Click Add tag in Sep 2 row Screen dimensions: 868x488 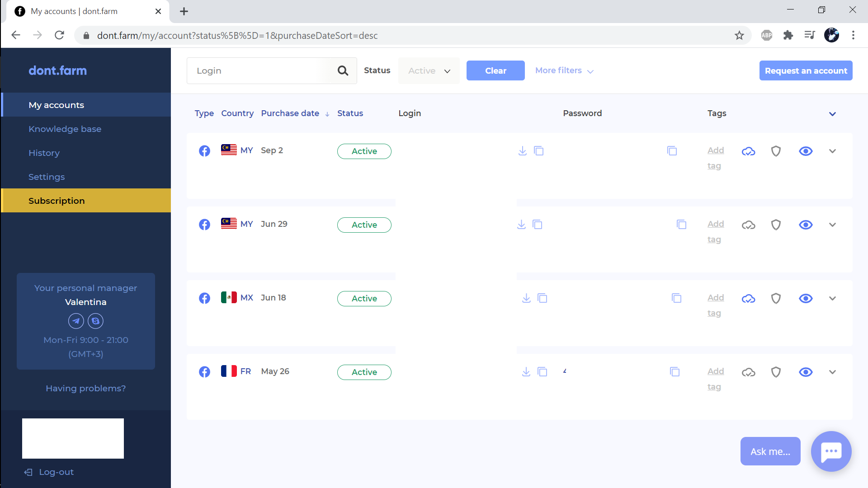(x=716, y=158)
